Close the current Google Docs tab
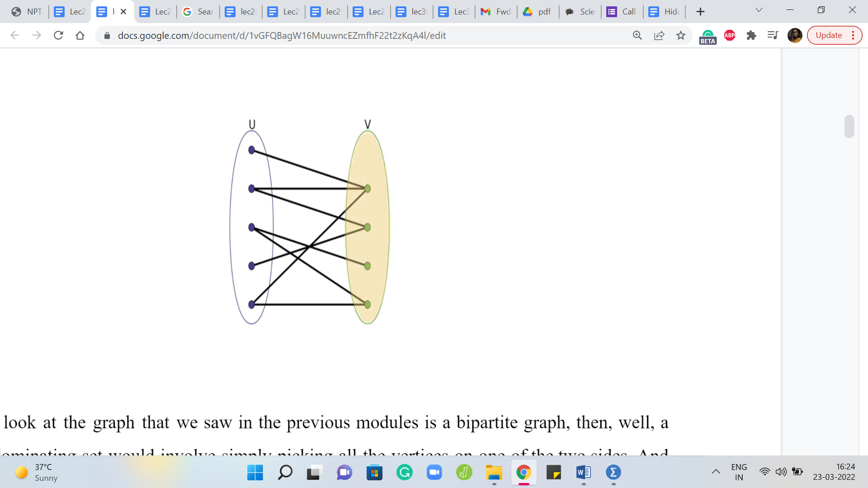868x488 pixels. [x=123, y=12]
